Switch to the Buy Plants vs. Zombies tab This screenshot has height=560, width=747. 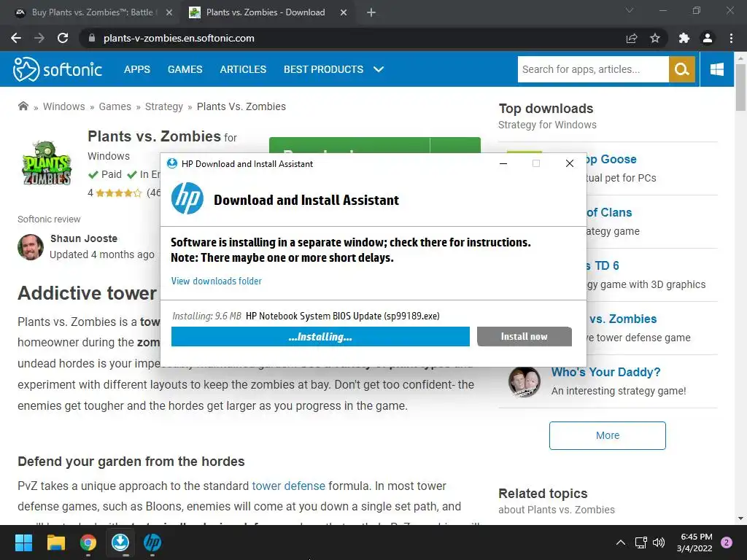pos(93,12)
